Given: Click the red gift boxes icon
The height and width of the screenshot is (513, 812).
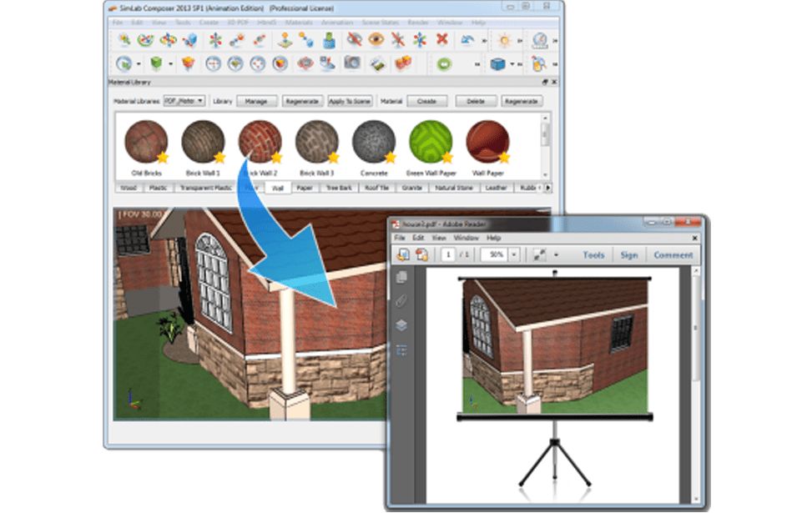Looking at the screenshot, I should point(403,63).
